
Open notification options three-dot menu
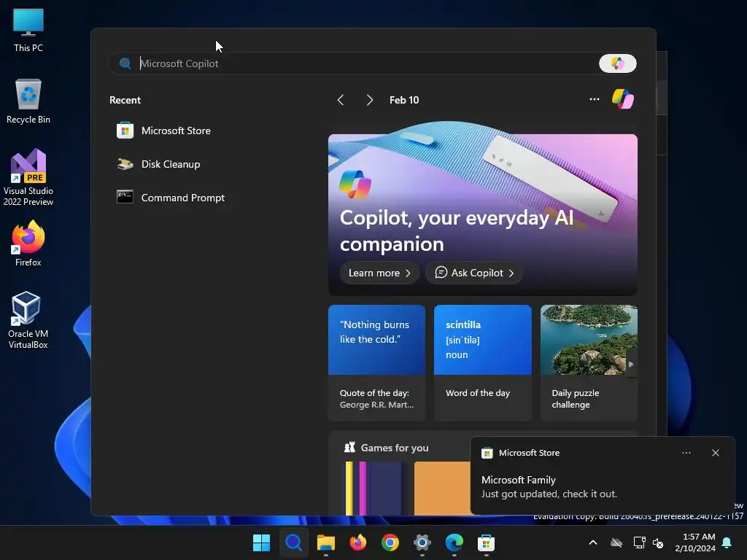click(686, 453)
